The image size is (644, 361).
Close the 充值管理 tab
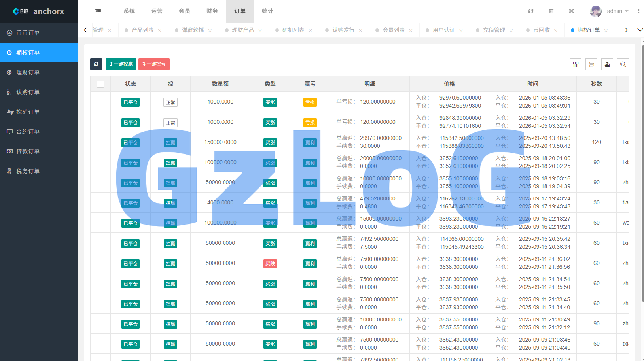coord(511,31)
